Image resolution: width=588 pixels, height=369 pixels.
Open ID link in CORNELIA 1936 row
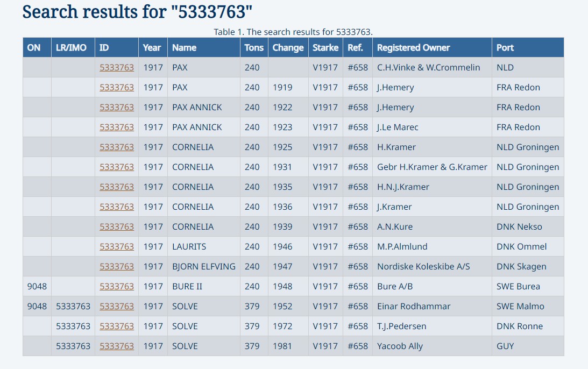point(117,207)
